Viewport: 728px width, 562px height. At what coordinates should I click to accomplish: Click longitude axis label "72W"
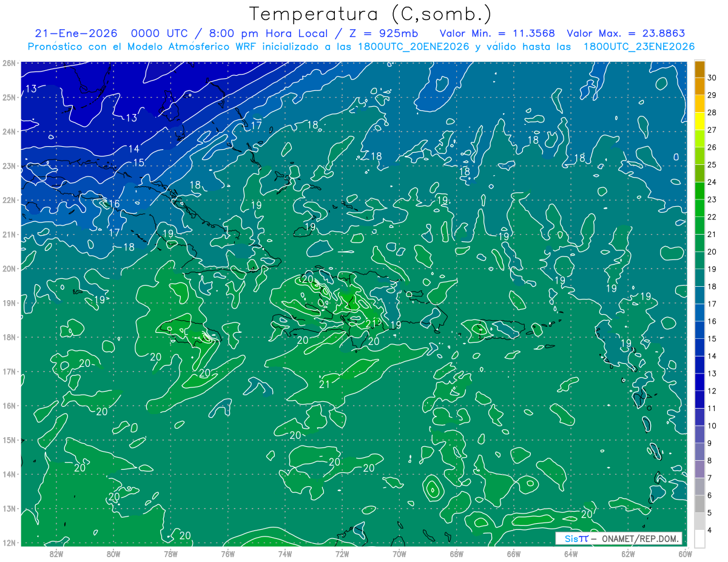pos(342,554)
